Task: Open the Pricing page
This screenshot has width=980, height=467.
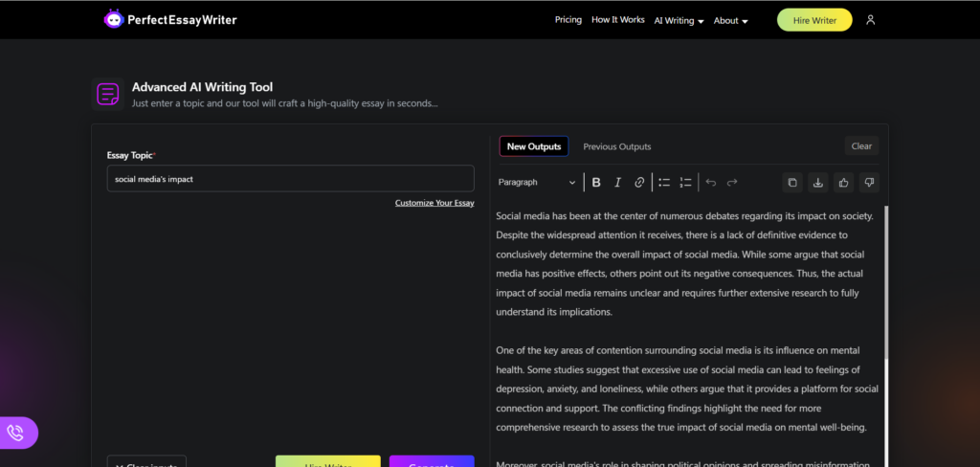Action: click(x=568, y=20)
